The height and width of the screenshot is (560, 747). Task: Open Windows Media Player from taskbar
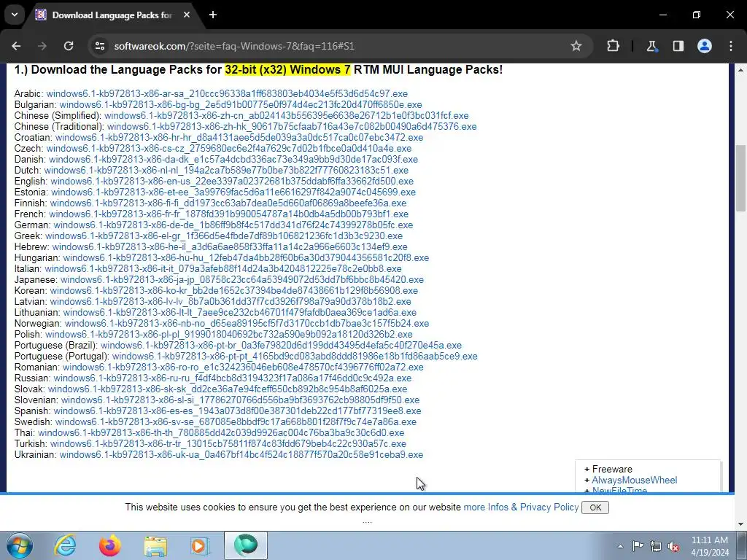coord(200,545)
